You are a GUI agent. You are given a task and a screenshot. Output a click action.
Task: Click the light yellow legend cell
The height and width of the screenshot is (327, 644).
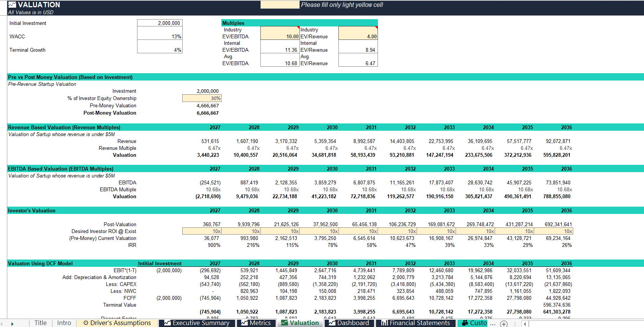(280, 5)
